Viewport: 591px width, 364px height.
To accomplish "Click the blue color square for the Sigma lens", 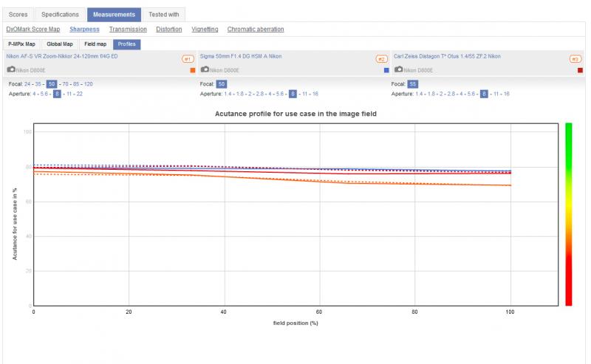I will click(386, 70).
